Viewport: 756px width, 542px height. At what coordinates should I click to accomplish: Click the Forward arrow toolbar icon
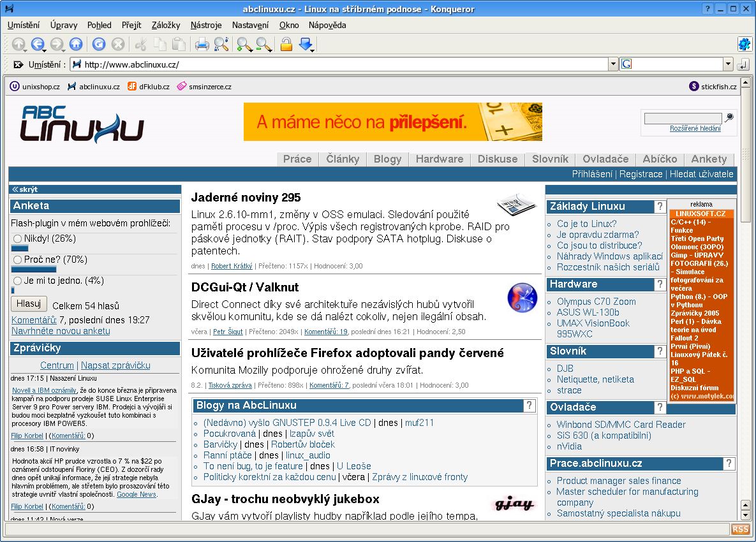(57, 45)
